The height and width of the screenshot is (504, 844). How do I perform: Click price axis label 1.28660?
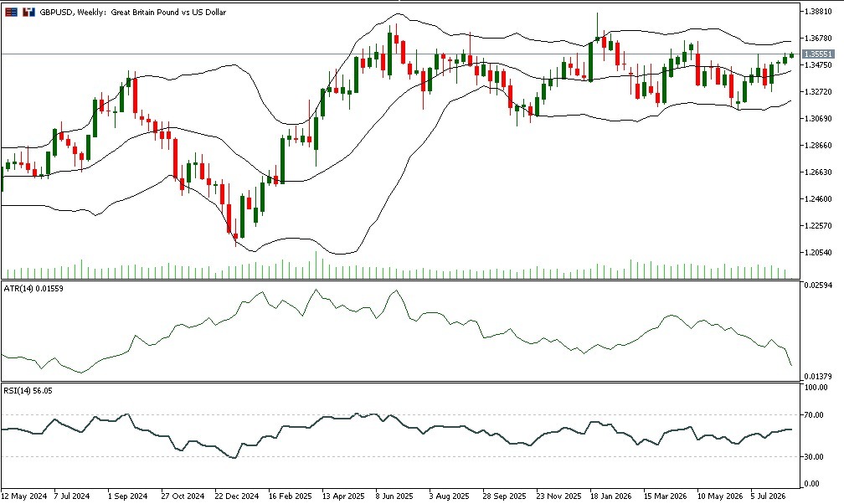[818, 146]
